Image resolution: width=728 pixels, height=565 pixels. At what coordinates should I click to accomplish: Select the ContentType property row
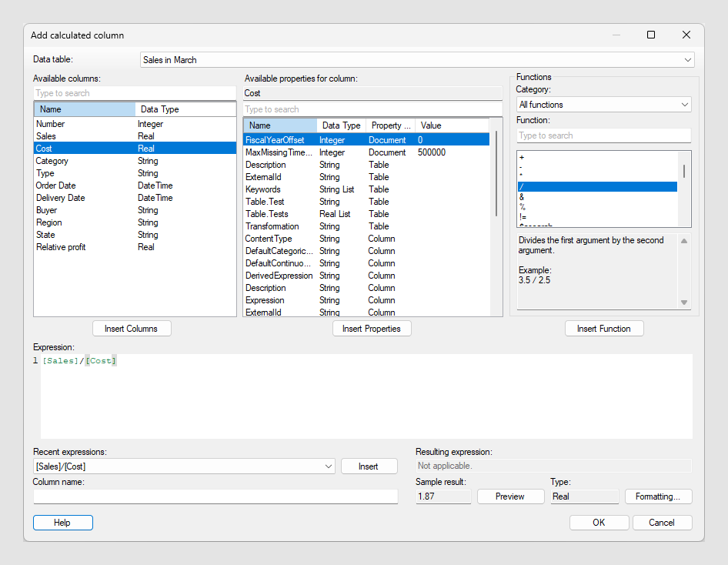(366, 239)
